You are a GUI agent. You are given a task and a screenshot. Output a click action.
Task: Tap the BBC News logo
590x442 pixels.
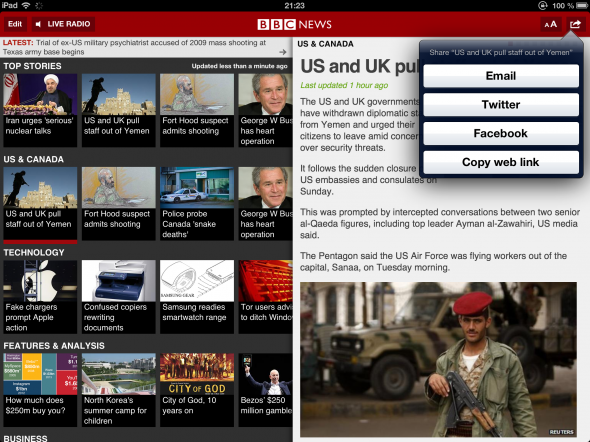click(295, 24)
